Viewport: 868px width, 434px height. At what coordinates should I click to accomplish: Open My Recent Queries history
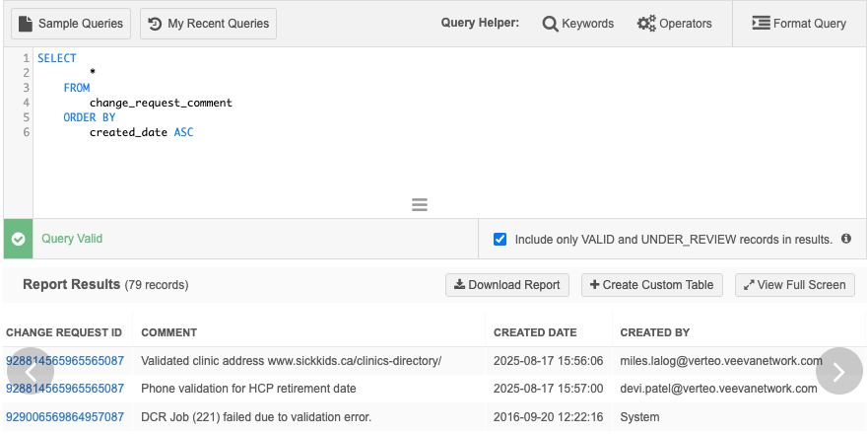click(209, 24)
